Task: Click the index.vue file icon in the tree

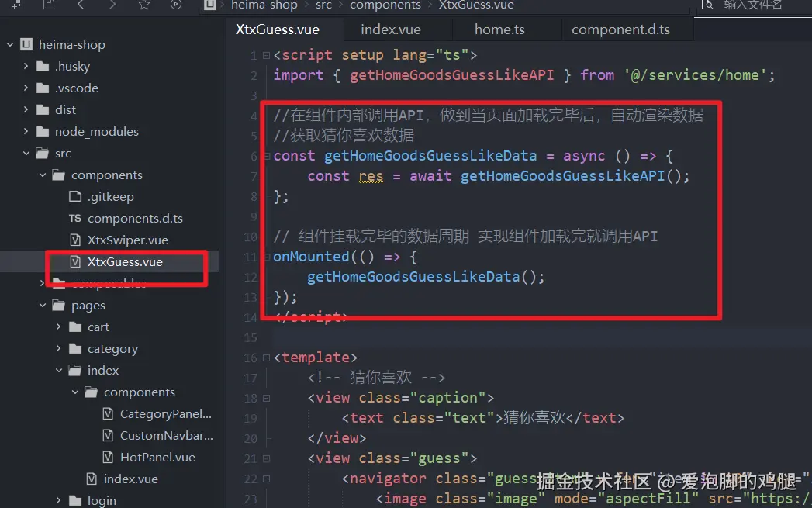Action: [92, 479]
